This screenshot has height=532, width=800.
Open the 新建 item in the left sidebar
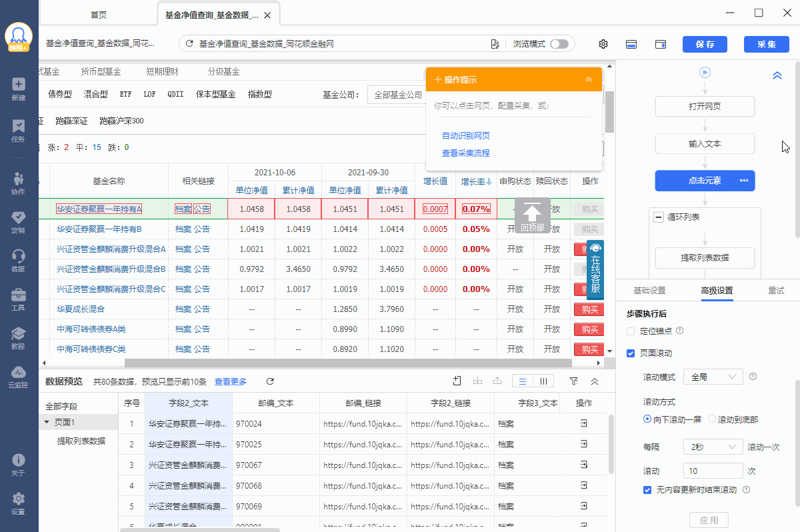(19, 89)
